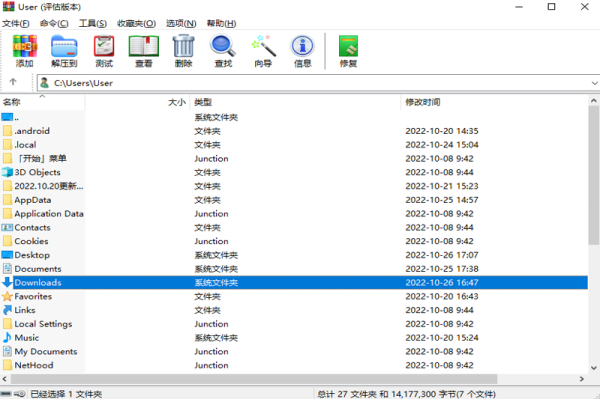Click the Desktop folder icon

7,255
